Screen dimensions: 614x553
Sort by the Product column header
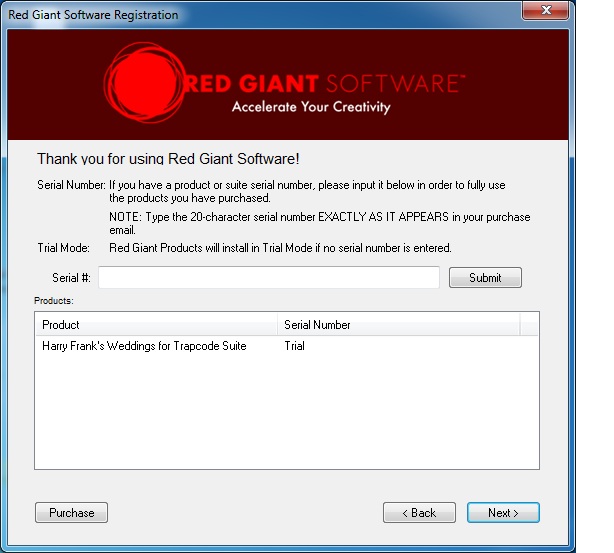(156, 325)
